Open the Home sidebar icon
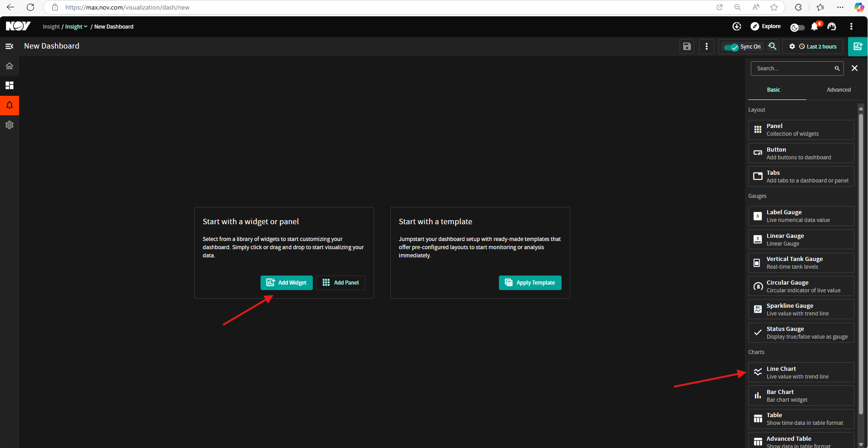Viewport: 868px width, 448px height. point(9,66)
